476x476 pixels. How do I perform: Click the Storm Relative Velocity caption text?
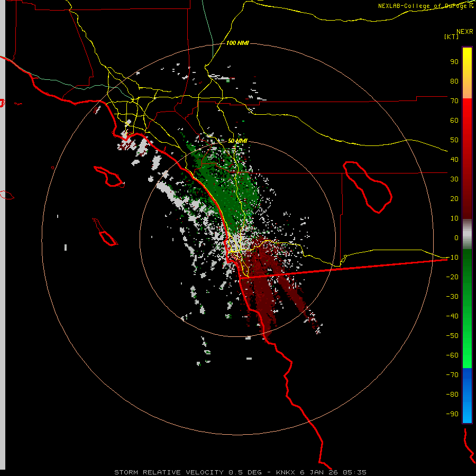tap(240, 472)
